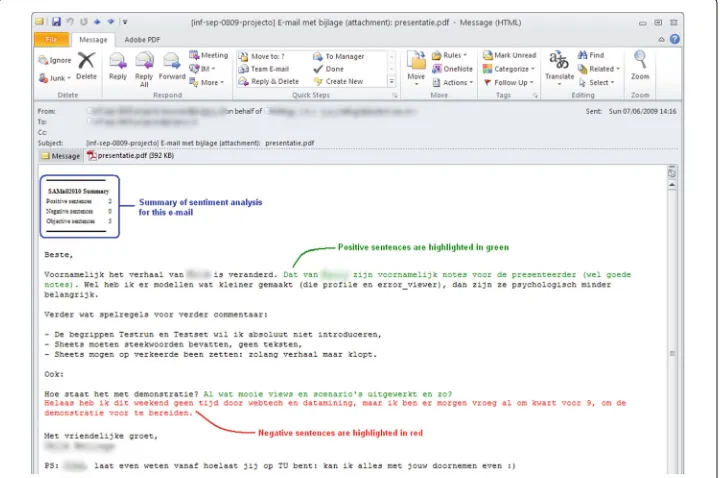Open Outlook Help question mark
This screenshot has width=720, height=478.
pyautogui.click(x=674, y=39)
